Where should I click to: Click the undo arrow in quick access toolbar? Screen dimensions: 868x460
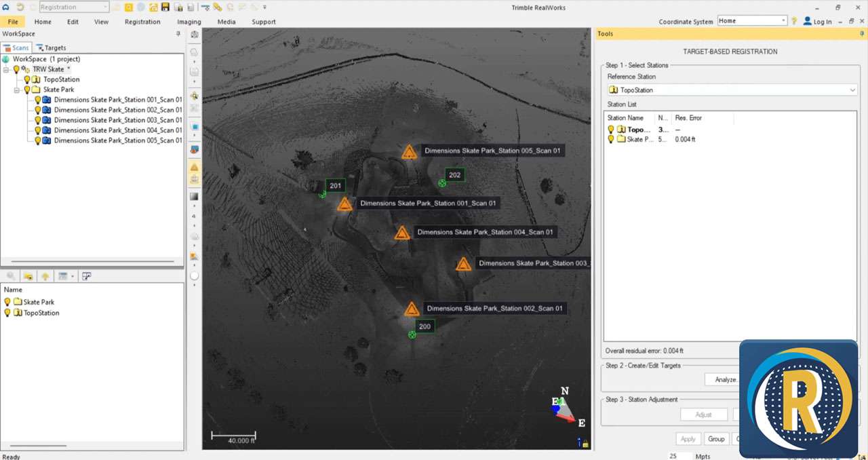click(x=20, y=7)
